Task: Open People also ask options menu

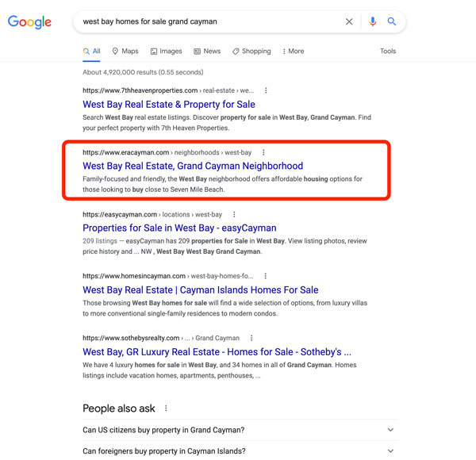Action: coord(166,408)
